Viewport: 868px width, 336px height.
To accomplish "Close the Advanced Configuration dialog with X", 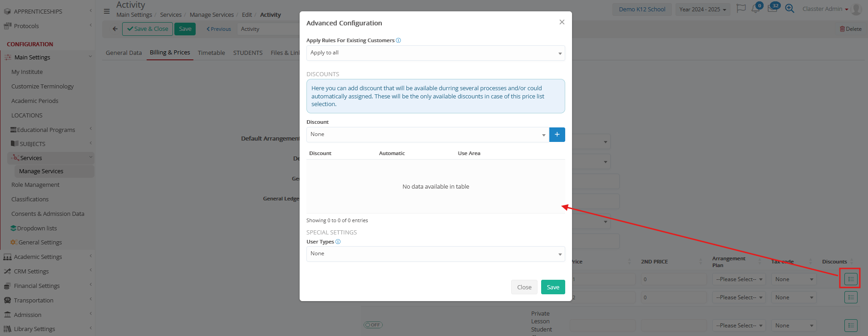I will pos(562,22).
